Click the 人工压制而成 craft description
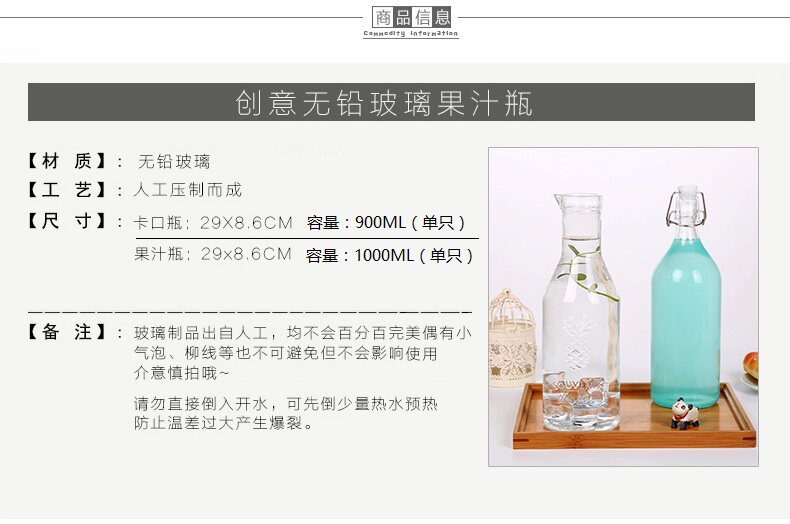The height and width of the screenshot is (524, 790). 187,190
